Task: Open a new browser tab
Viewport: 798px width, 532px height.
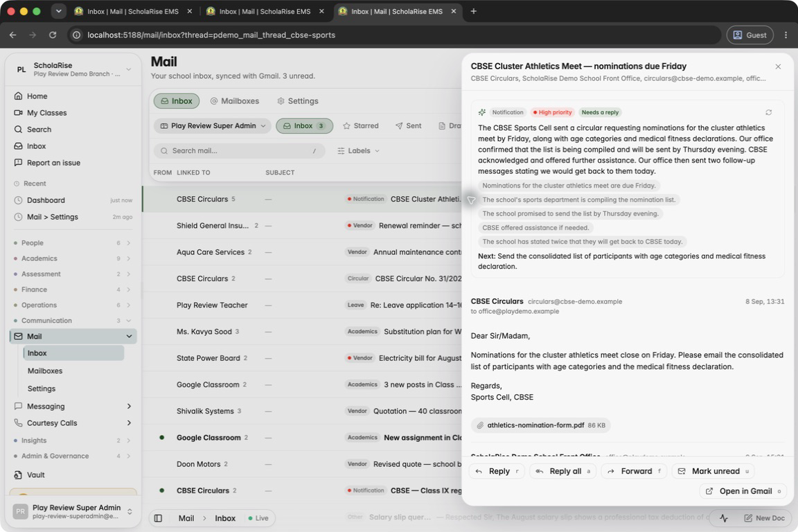Action: click(473, 11)
